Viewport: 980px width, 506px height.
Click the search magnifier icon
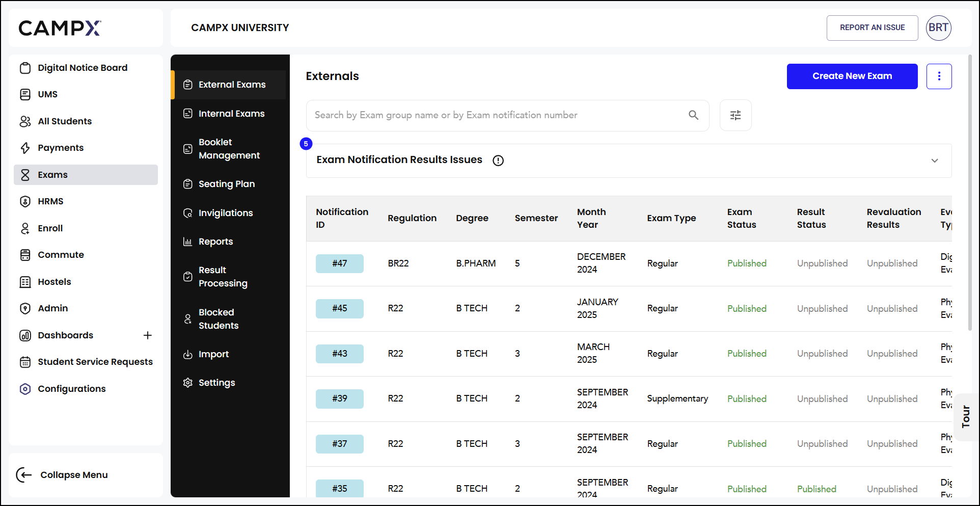[693, 115]
